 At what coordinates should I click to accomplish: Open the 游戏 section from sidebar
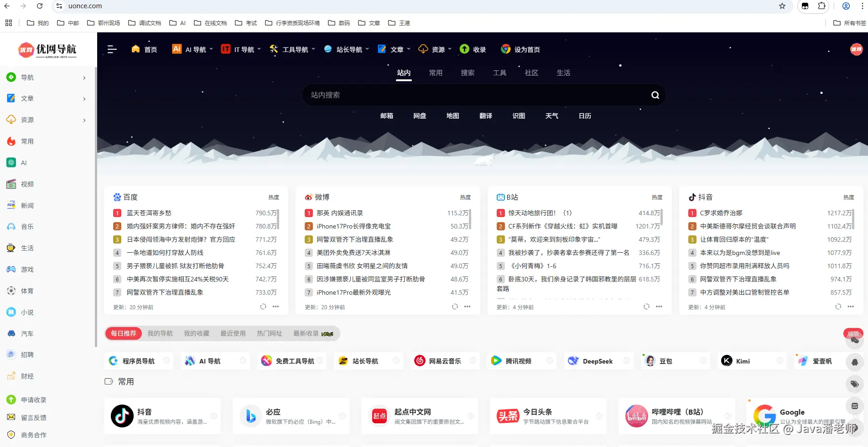coord(27,269)
